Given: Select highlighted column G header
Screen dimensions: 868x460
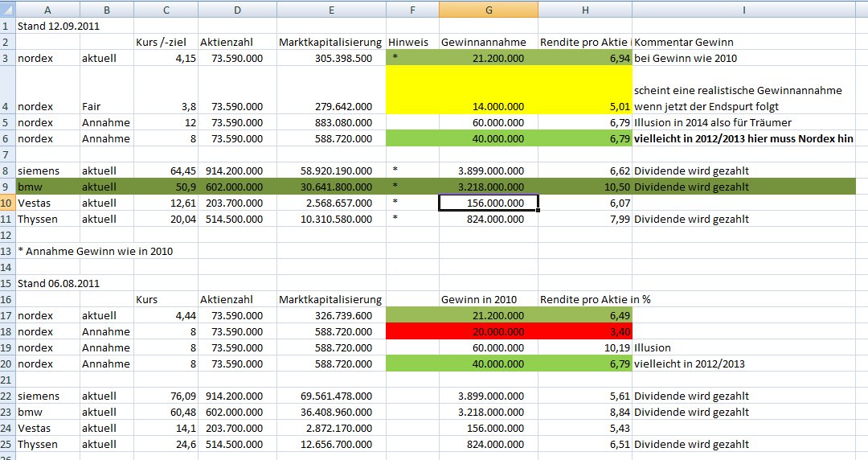Looking at the screenshot, I should (489, 10).
